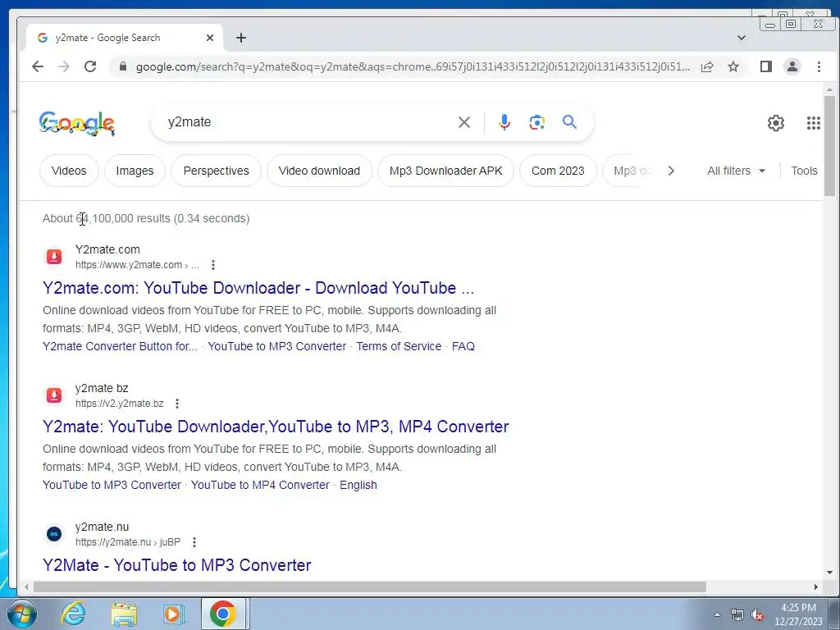
Task: Open first result's YouTube to MP3 Converter sitelink
Action: (277, 347)
